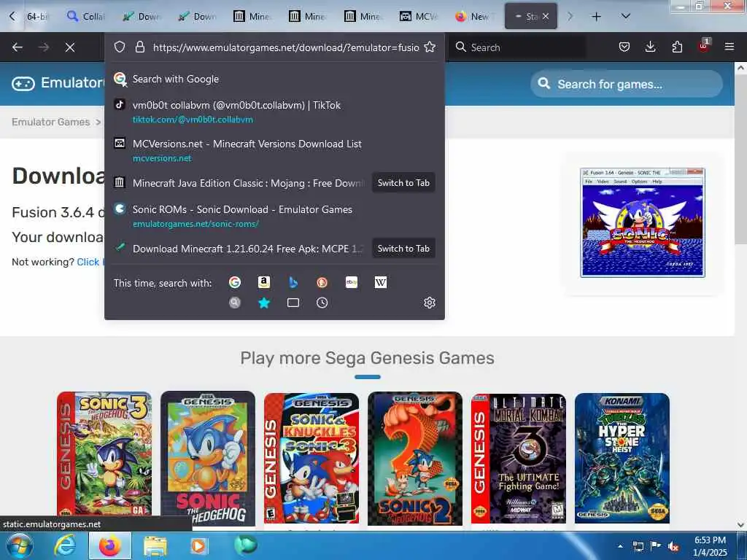The height and width of the screenshot is (560, 747).
Task: Open the Pocket save icon
Action: [624, 47]
